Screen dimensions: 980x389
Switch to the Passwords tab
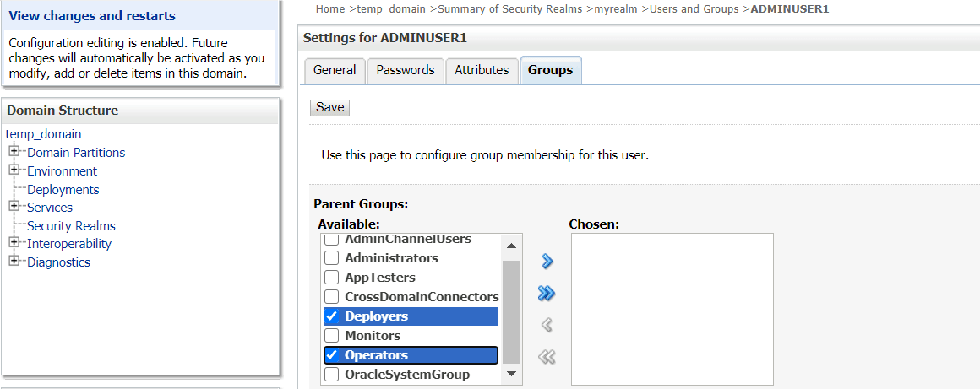pos(405,71)
